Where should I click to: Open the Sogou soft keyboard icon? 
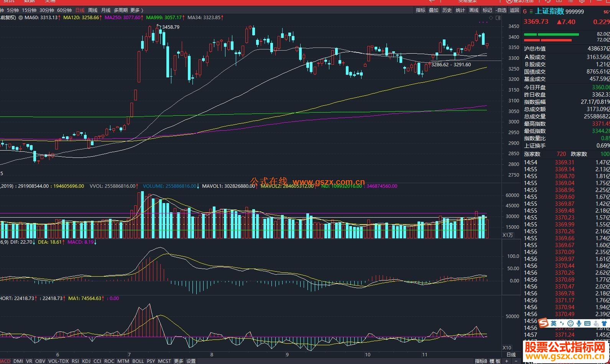point(587,324)
